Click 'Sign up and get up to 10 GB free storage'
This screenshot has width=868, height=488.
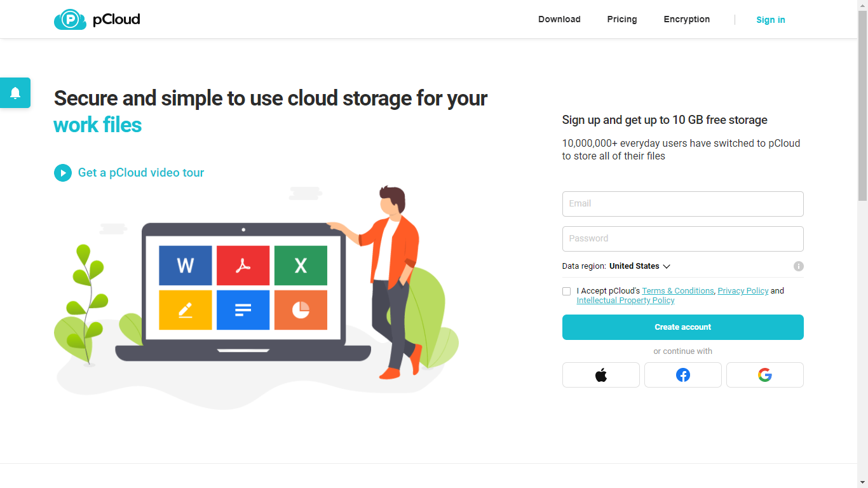[665, 120]
